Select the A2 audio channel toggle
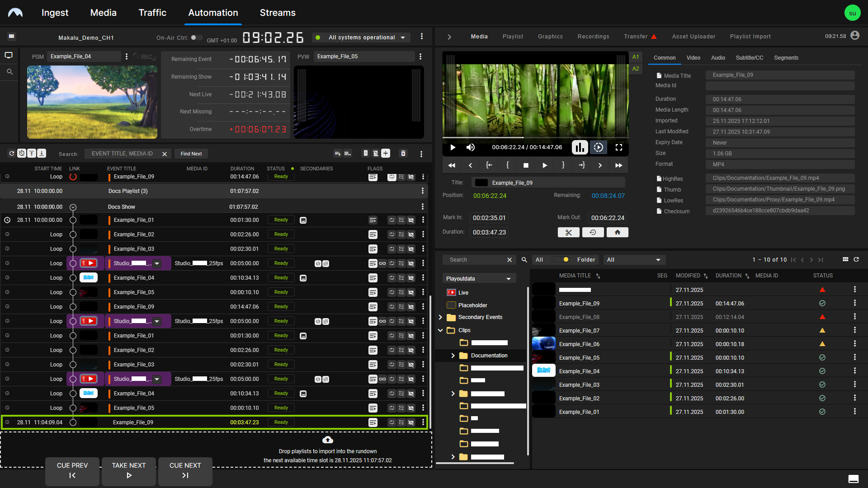 click(636, 69)
